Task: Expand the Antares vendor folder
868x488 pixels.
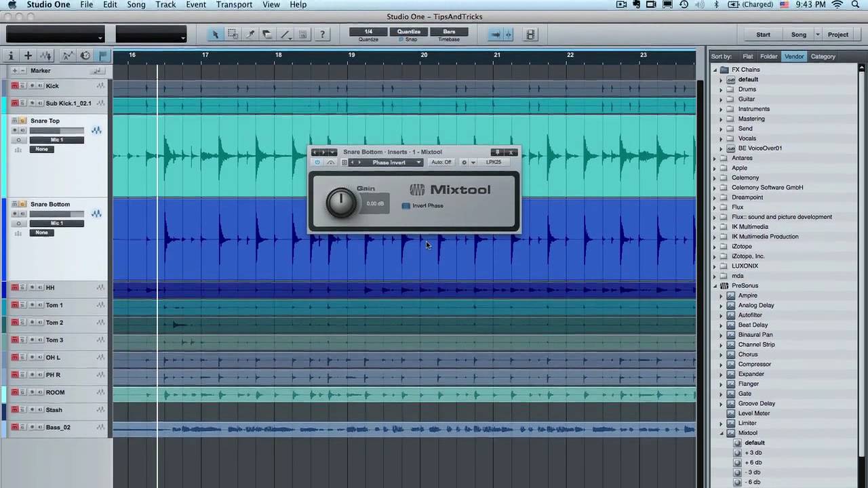Action: [x=715, y=158]
